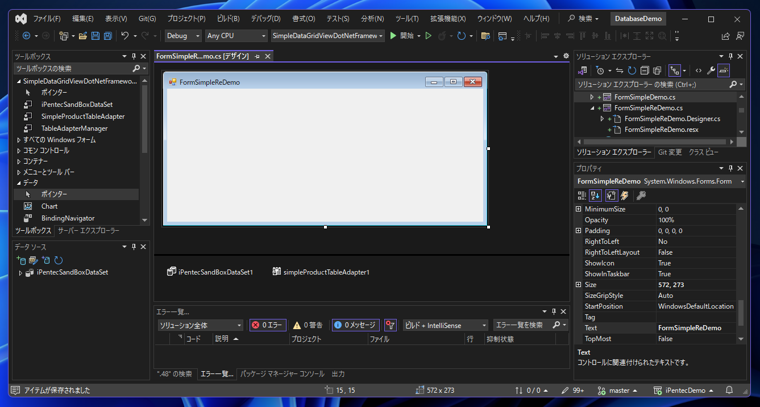Expand the FormSimpleReDemo.Designer.cs tree node
The image size is (760, 407).
tap(602, 119)
